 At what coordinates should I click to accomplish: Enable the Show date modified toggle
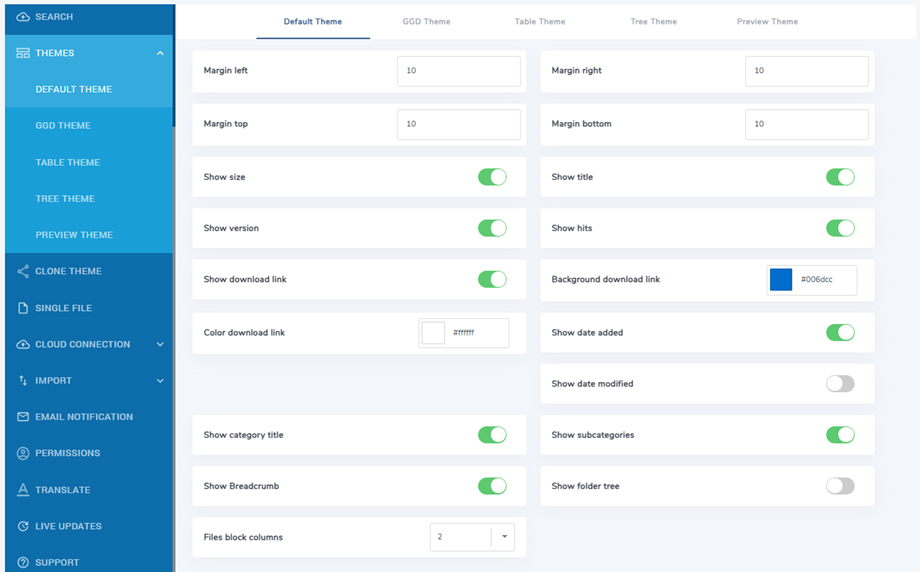(x=840, y=384)
